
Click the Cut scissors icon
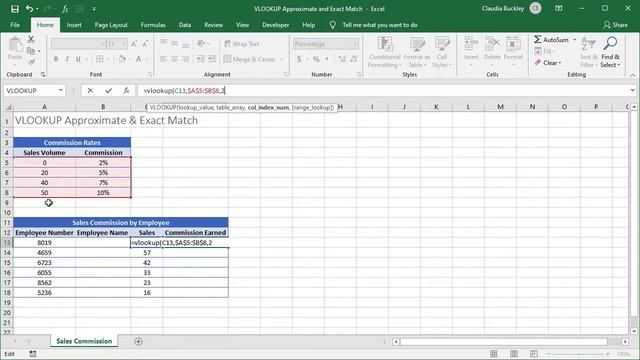31,40
